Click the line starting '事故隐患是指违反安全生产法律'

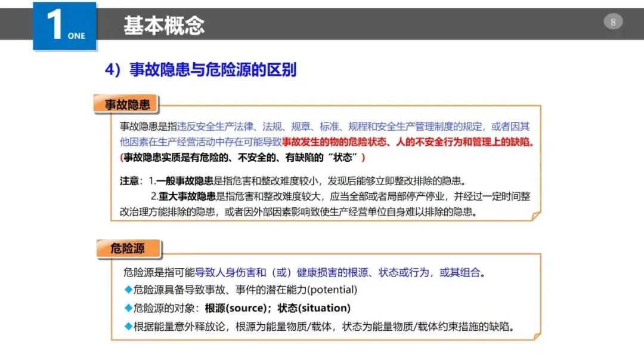coord(324,127)
